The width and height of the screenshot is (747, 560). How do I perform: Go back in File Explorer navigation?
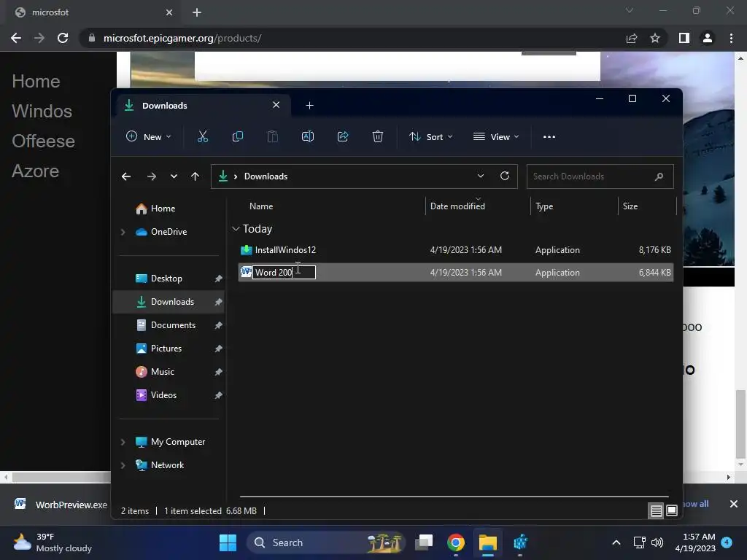(125, 176)
